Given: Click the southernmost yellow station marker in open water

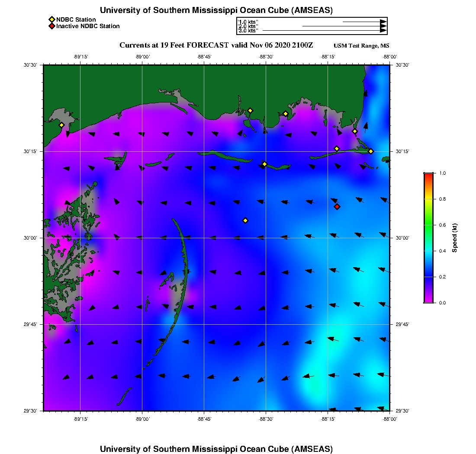Looking at the screenshot, I should coord(245,221).
